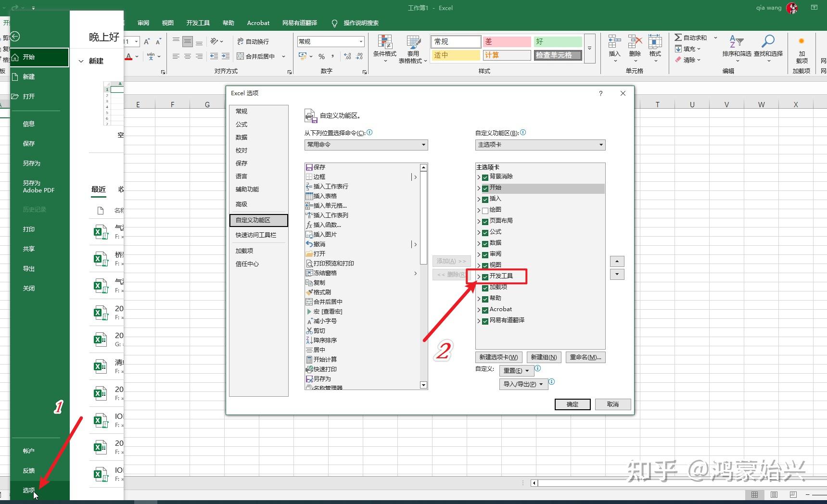
Task: Uncheck the 背景消除 checkbox
Action: [x=485, y=177]
